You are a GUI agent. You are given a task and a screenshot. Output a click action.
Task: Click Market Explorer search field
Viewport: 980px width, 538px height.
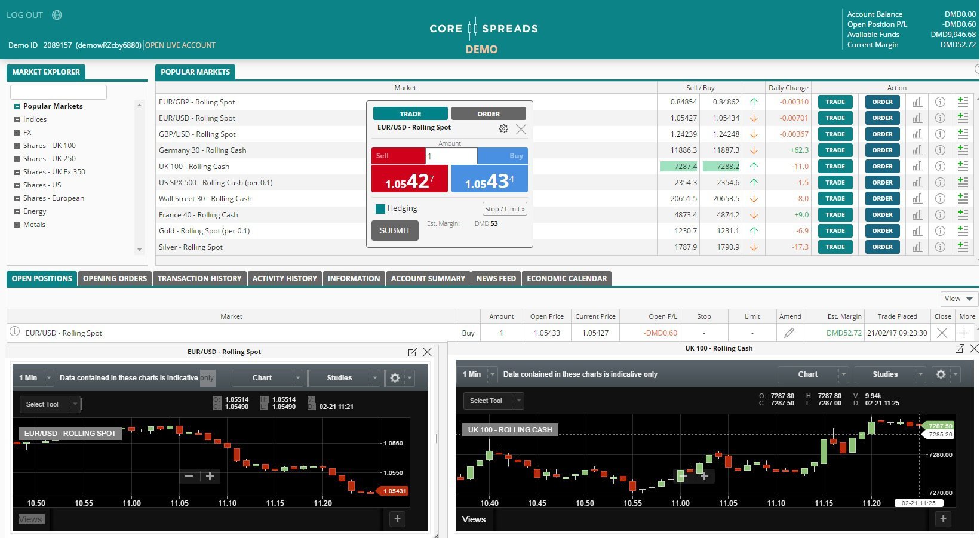coord(59,92)
